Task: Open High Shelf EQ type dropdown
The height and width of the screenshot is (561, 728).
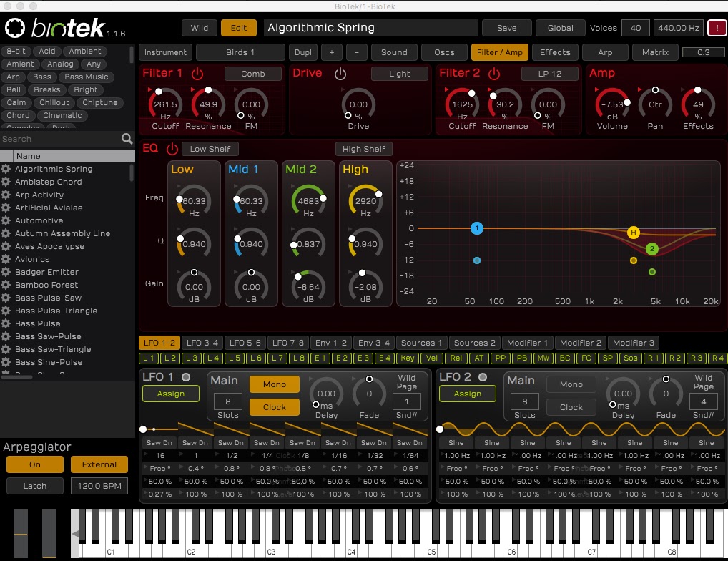Action: 364,149
